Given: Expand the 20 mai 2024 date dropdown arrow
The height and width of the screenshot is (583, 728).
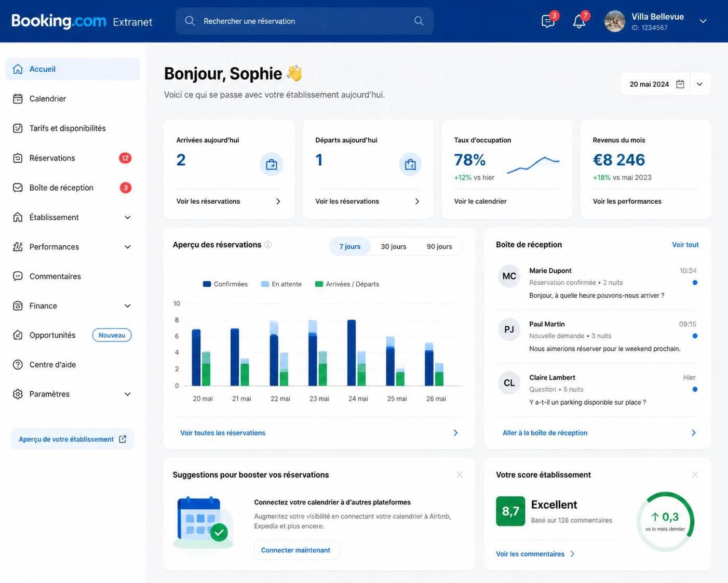Looking at the screenshot, I should [700, 84].
